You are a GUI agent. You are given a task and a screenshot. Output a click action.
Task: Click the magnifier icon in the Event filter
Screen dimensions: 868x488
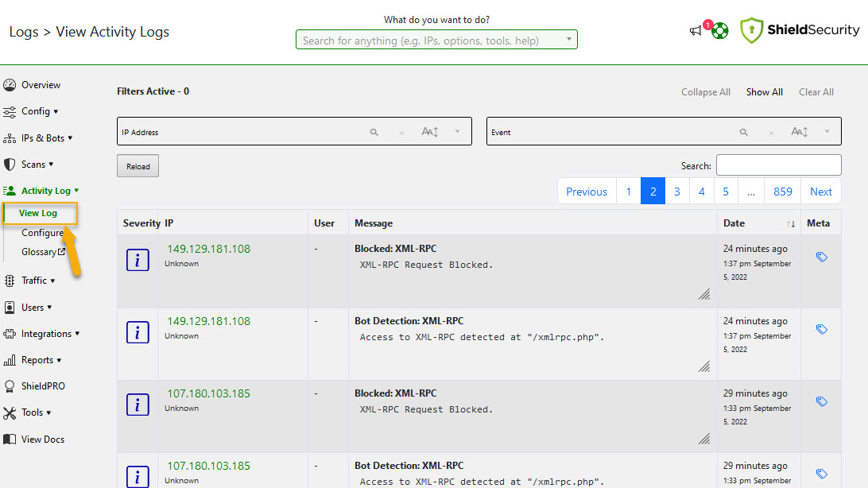[743, 132]
